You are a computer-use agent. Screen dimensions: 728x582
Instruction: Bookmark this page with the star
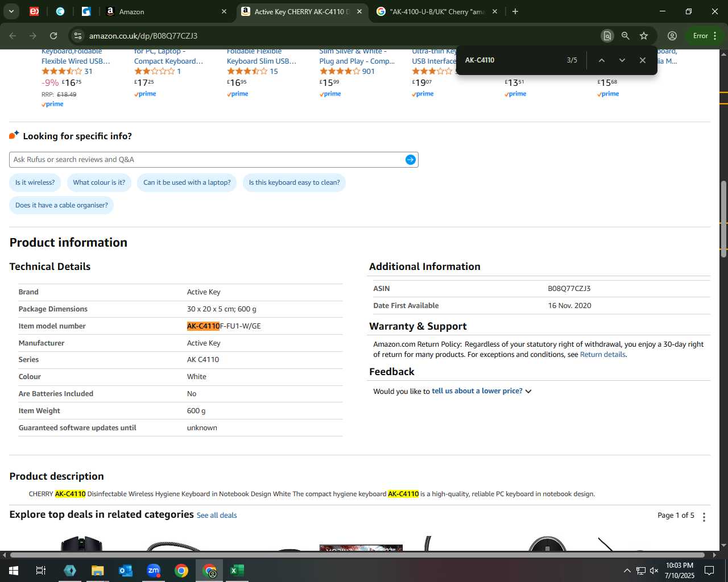click(644, 36)
